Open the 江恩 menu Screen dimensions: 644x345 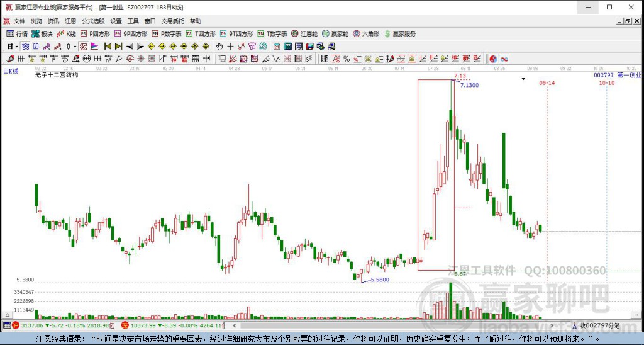pyautogui.click(x=70, y=21)
